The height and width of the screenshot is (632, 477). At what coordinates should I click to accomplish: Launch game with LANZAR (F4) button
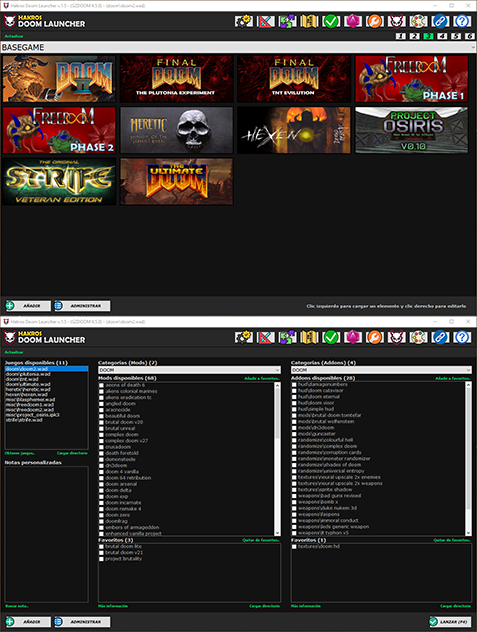(450, 622)
